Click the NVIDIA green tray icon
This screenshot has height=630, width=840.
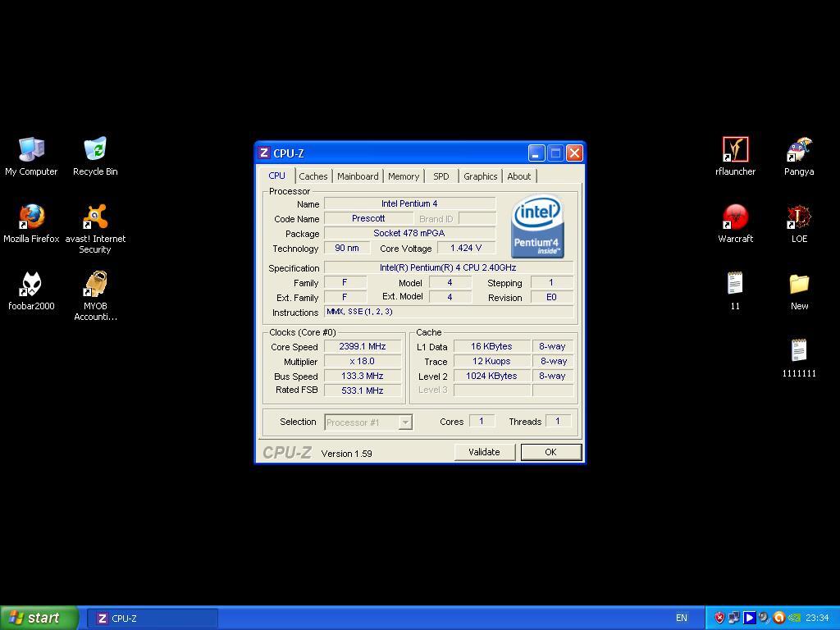coord(794,619)
